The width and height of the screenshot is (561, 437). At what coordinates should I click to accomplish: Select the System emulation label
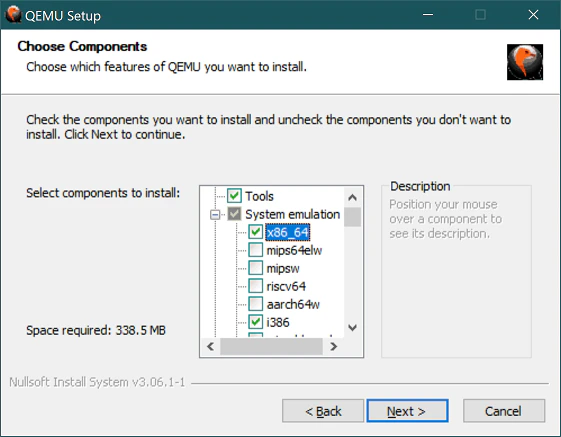[x=292, y=214]
